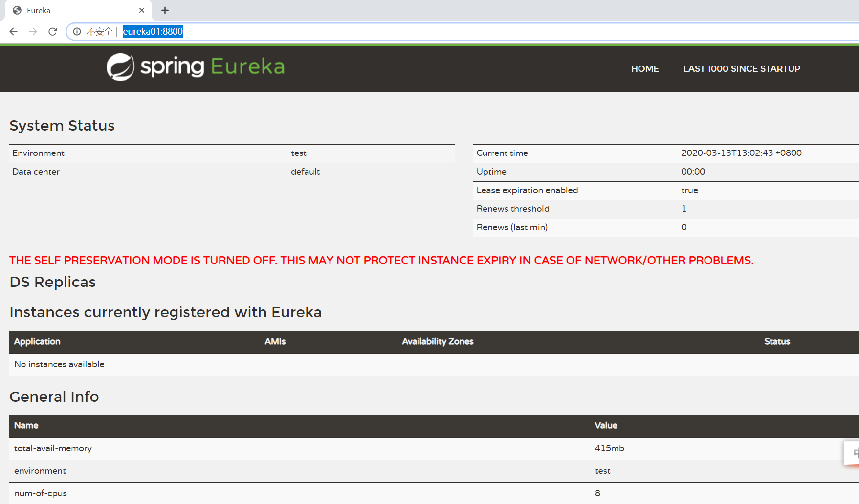
Task: Click the num-of-cpus value 8
Action: (x=597, y=493)
